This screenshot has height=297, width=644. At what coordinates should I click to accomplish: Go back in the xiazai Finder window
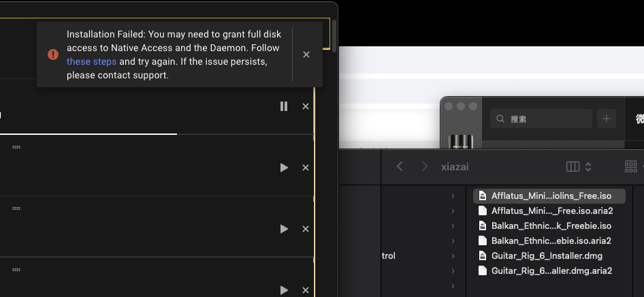400,166
